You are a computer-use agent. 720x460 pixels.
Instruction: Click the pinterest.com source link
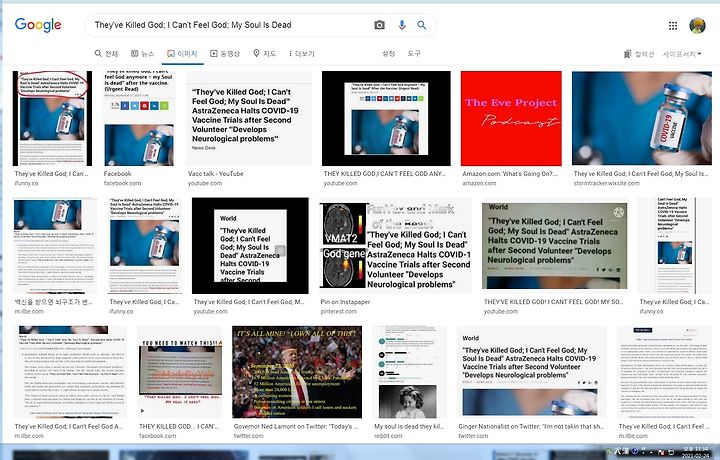point(338,311)
